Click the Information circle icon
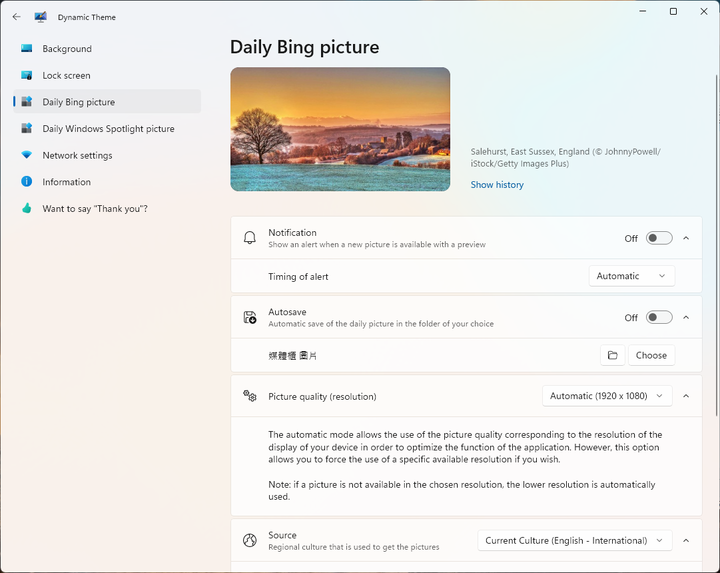Viewport: 720px width, 573px height. (x=27, y=181)
